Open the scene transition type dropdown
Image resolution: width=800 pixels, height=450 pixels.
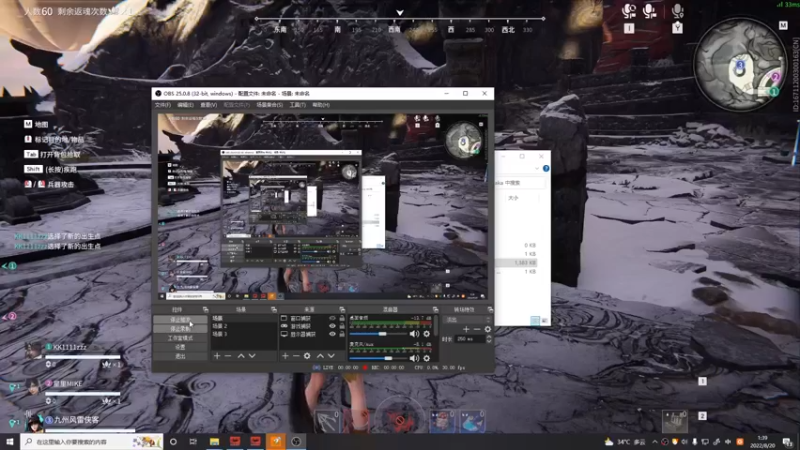coord(468,320)
